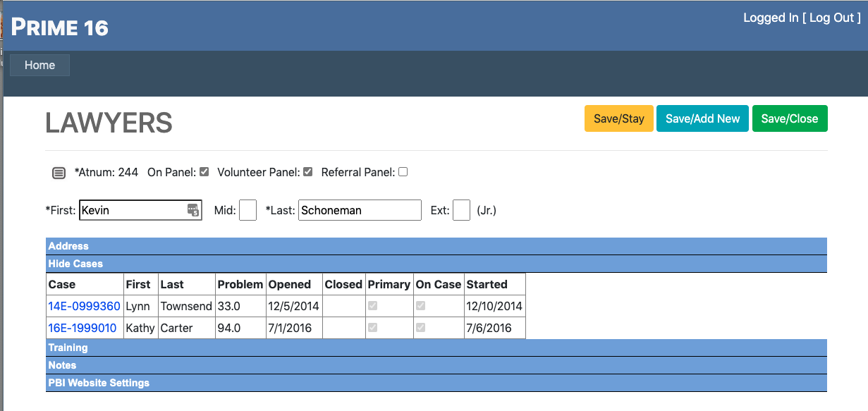Click the autofill icon in First field
The height and width of the screenshot is (411, 868).
coord(192,210)
